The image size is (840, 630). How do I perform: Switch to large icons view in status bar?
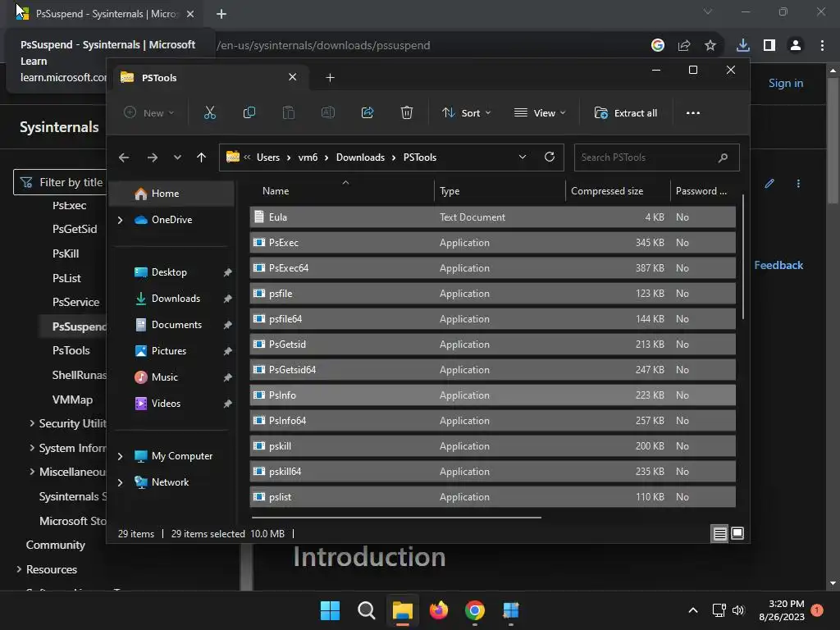click(737, 533)
